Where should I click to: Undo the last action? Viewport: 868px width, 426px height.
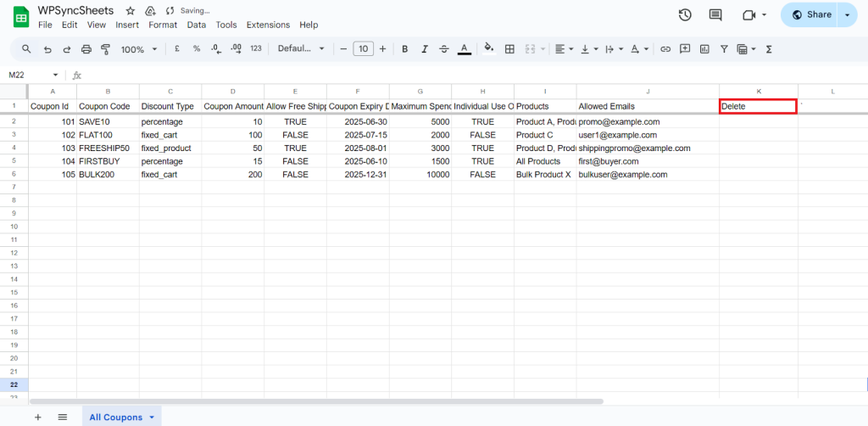47,49
